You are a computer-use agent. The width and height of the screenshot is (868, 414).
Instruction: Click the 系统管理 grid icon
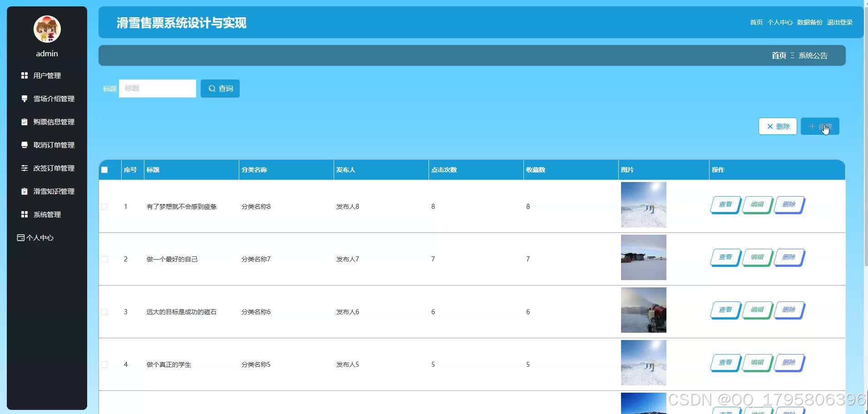25,214
